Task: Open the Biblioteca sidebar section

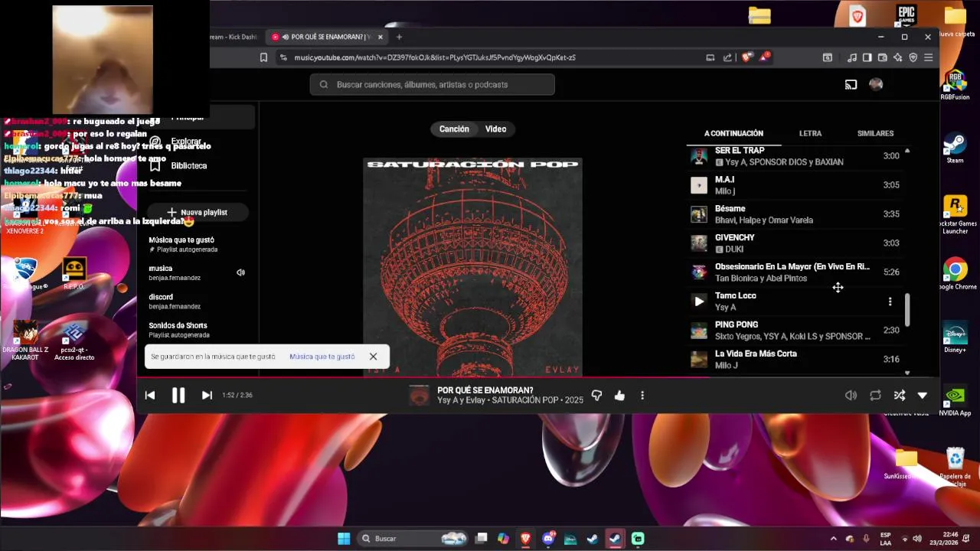Action: tap(188, 165)
